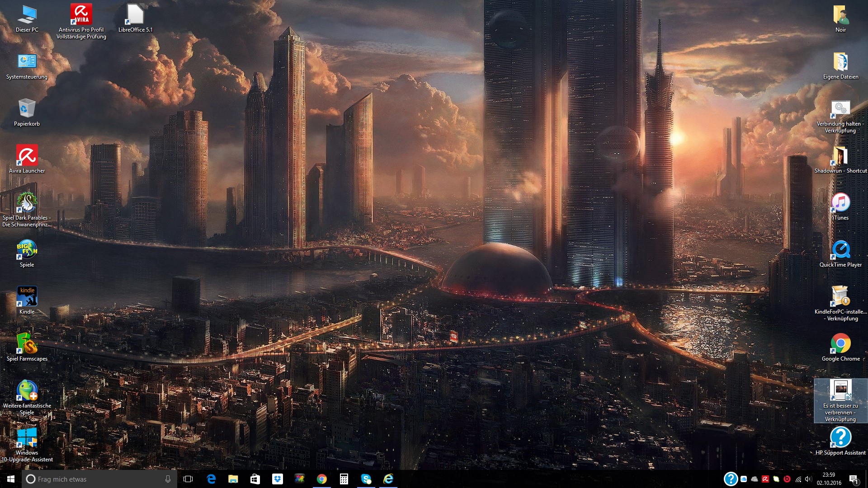
Task: Open the Action Center notification icon
Action: coord(854,479)
